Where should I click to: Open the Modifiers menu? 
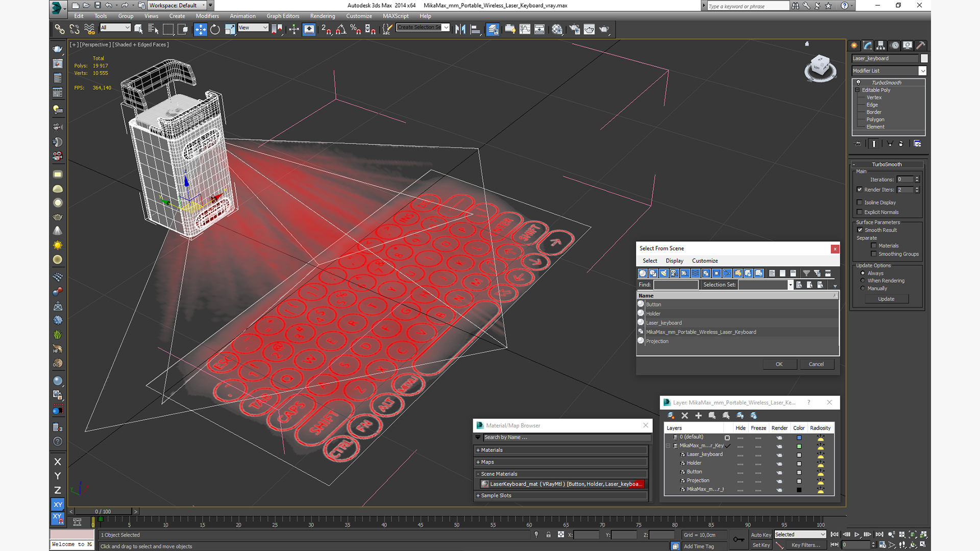207,16
